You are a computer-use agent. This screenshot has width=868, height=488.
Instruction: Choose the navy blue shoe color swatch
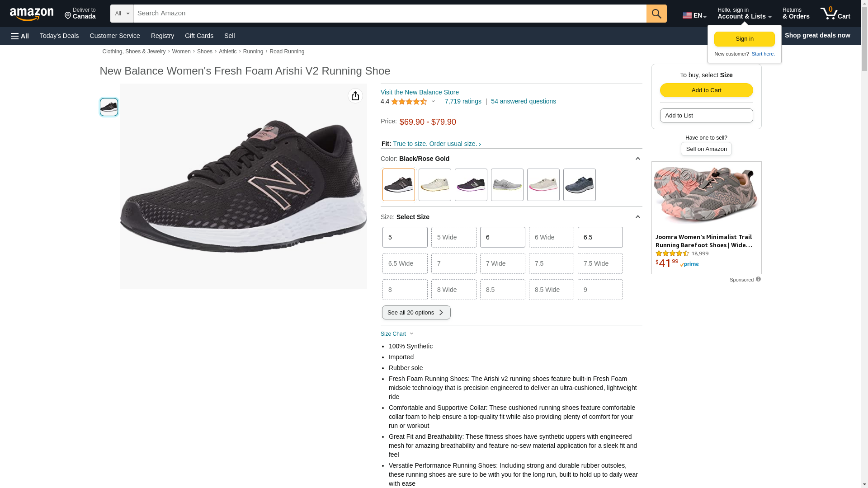[579, 185]
